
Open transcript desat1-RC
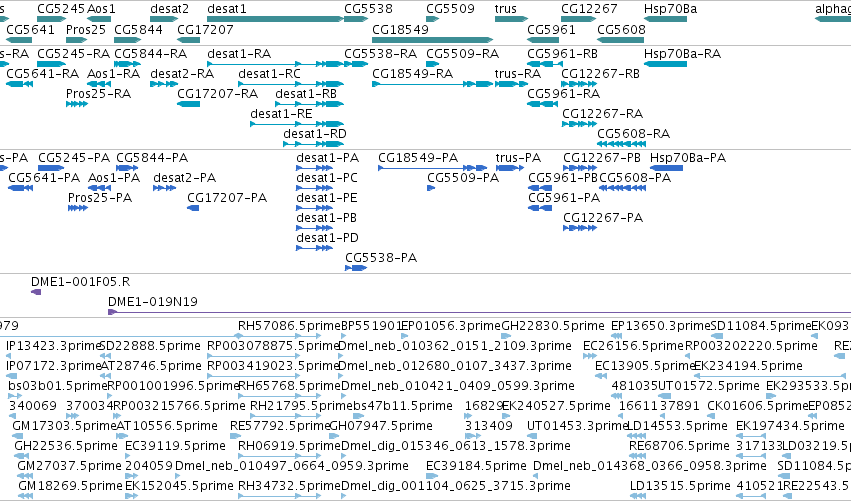[x=269, y=74]
